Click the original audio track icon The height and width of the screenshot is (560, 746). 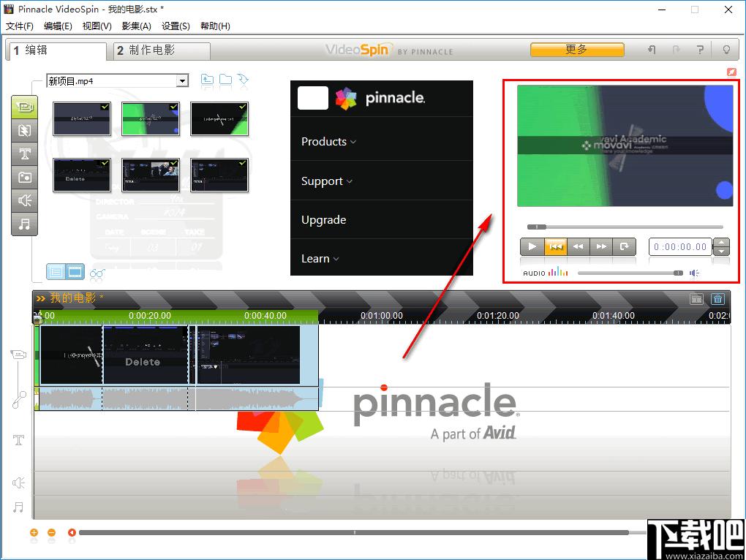[18, 400]
